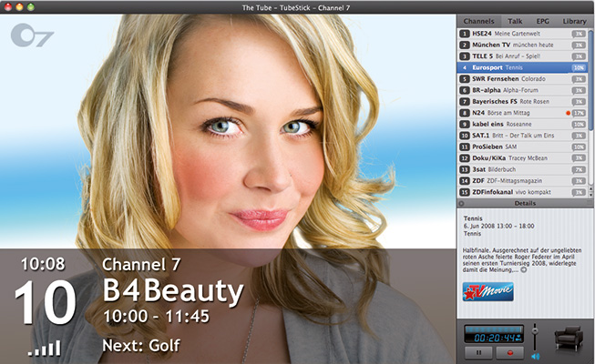The height and width of the screenshot is (364, 595).
Task: Mute audio via the blue speaker icon
Action: click(x=535, y=357)
